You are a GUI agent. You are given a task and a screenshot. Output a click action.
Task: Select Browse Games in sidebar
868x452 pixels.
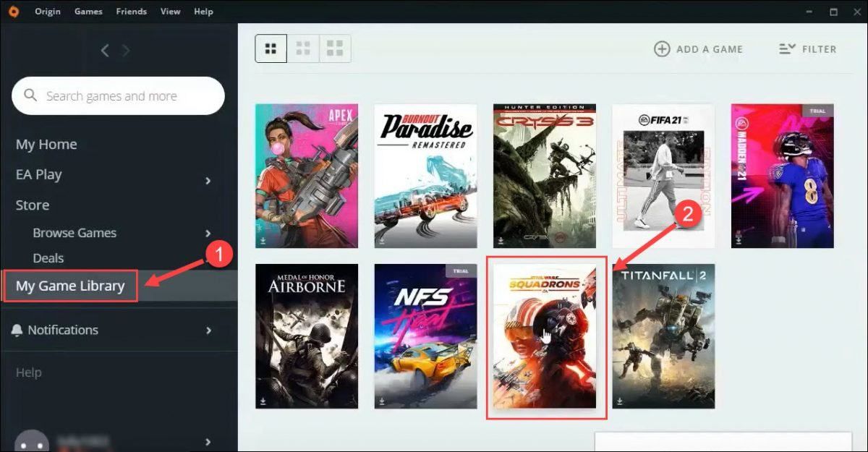tap(75, 233)
